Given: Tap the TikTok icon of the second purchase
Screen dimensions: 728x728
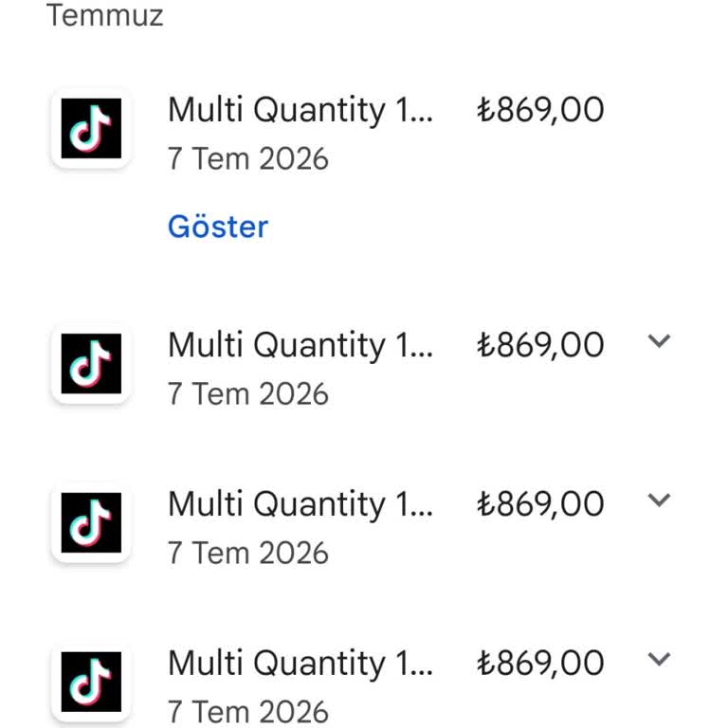Looking at the screenshot, I should (91, 364).
